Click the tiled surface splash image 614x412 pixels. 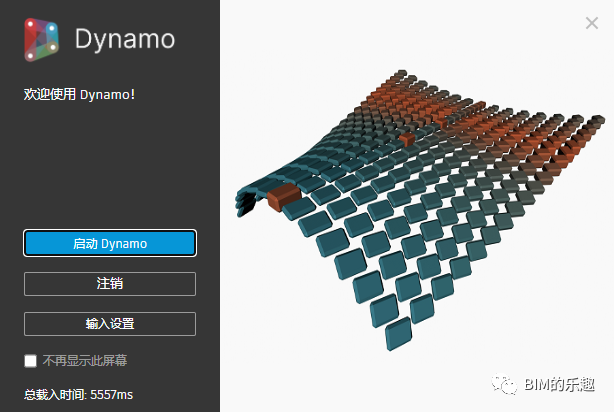coord(421,210)
